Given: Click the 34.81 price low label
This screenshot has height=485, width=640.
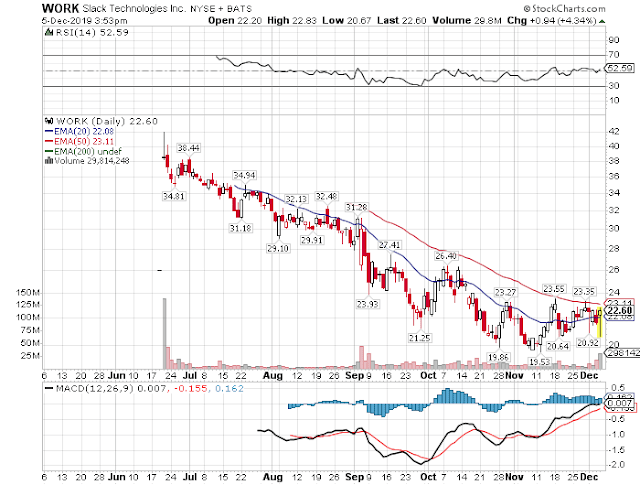Looking at the screenshot, I should tap(173, 196).
